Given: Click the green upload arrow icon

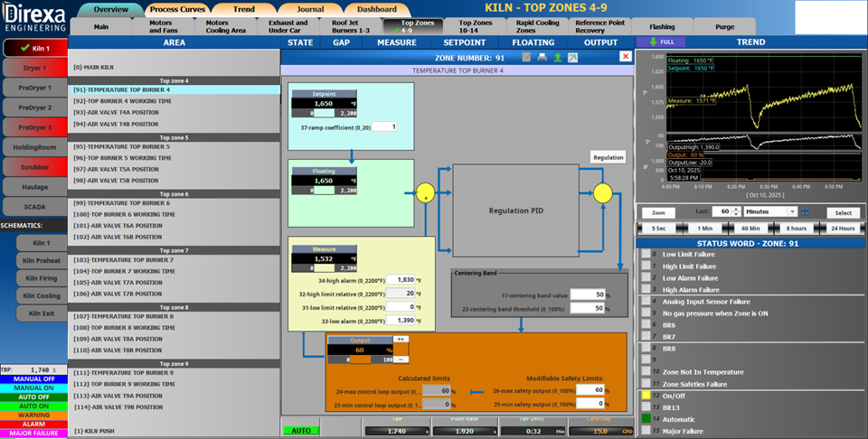Looking at the screenshot, I should point(558,57).
